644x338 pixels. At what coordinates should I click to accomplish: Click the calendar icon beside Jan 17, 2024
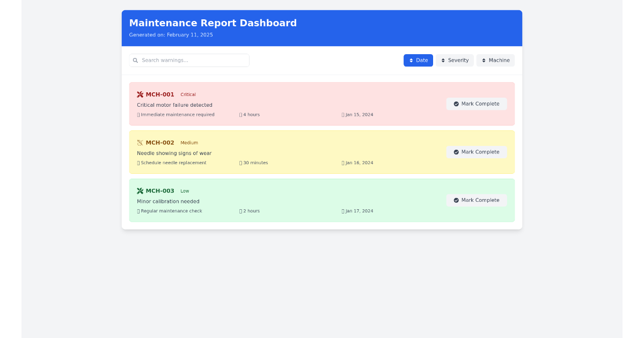coord(342,211)
